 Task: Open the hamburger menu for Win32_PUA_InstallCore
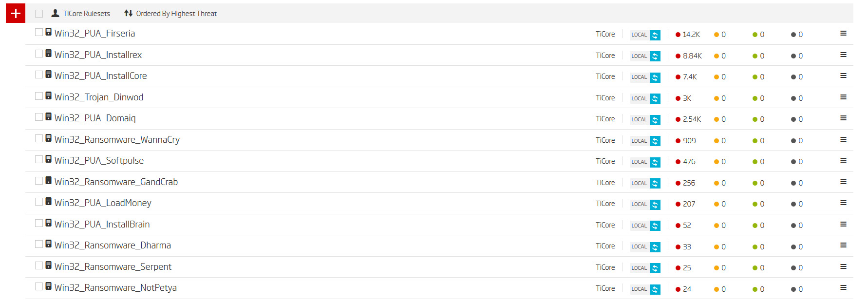click(843, 75)
